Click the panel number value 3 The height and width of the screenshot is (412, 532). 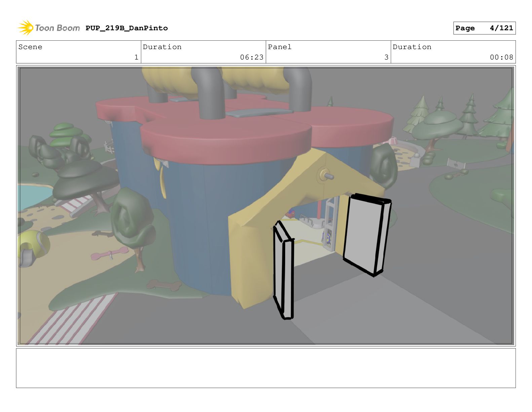click(386, 58)
